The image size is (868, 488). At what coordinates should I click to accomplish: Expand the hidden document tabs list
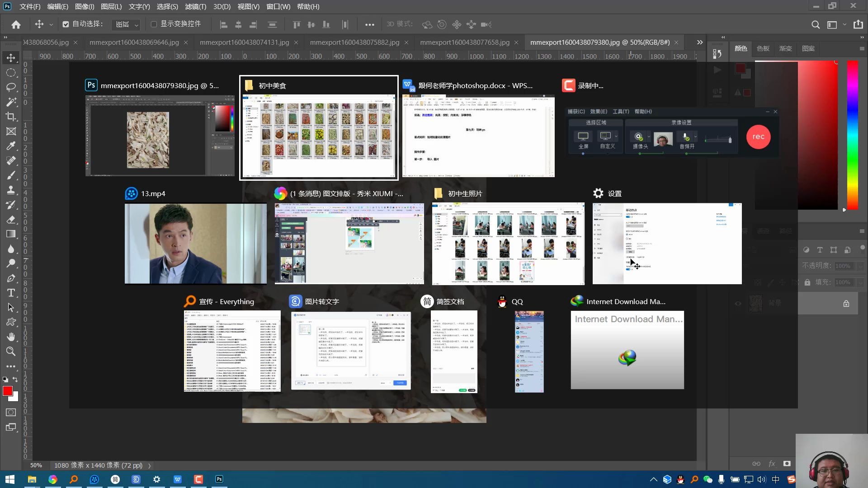[700, 42]
